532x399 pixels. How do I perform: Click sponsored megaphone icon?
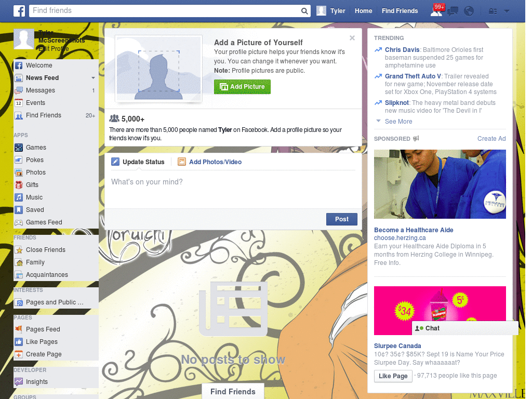(416, 138)
